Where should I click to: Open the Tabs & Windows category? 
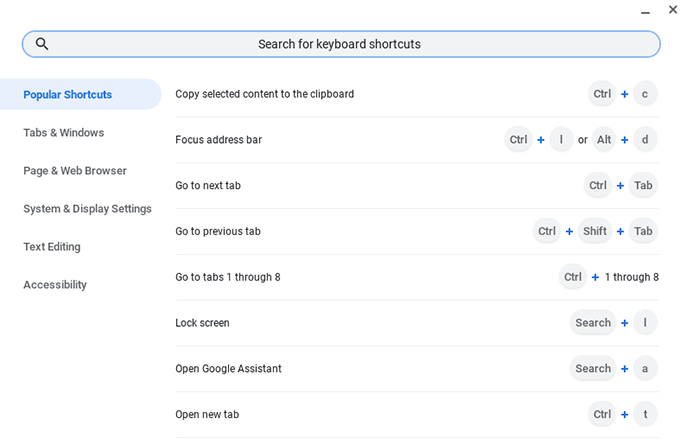64,133
